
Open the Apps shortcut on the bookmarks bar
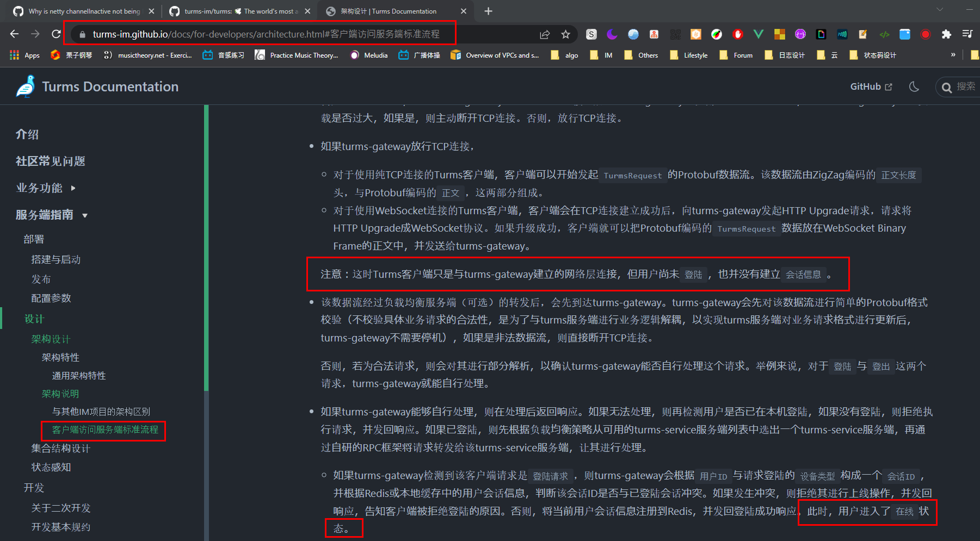(25, 55)
